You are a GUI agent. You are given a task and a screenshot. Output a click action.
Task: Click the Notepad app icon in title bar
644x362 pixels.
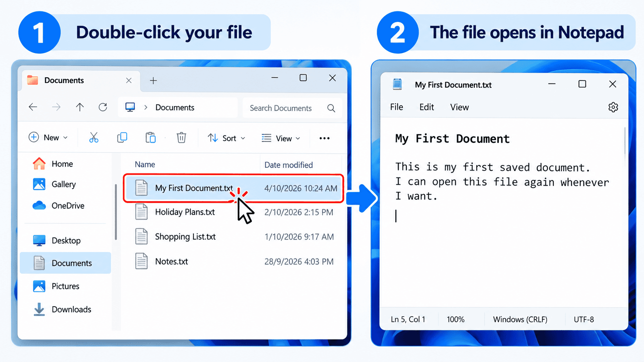[x=397, y=84]
